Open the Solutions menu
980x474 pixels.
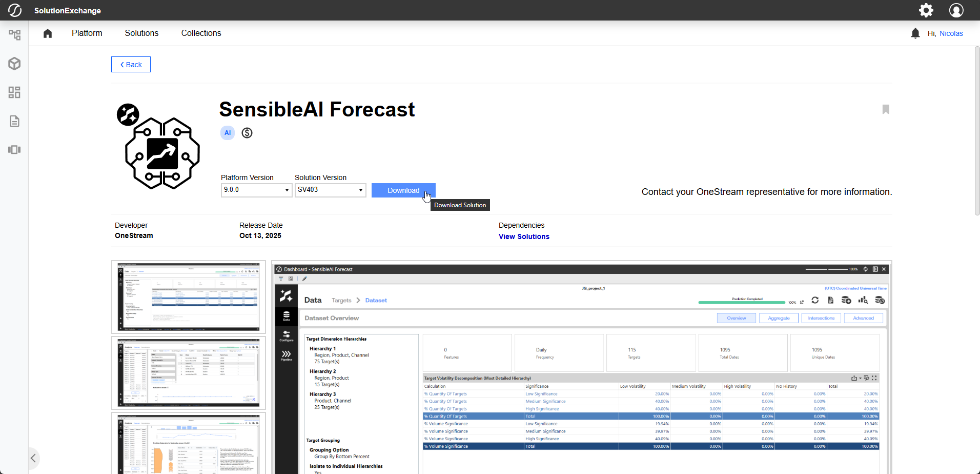coord(141,33)
